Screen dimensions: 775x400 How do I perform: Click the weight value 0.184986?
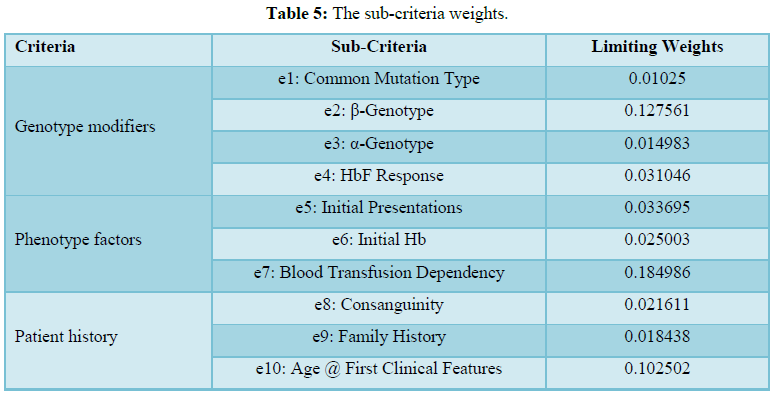click(657, 272)
